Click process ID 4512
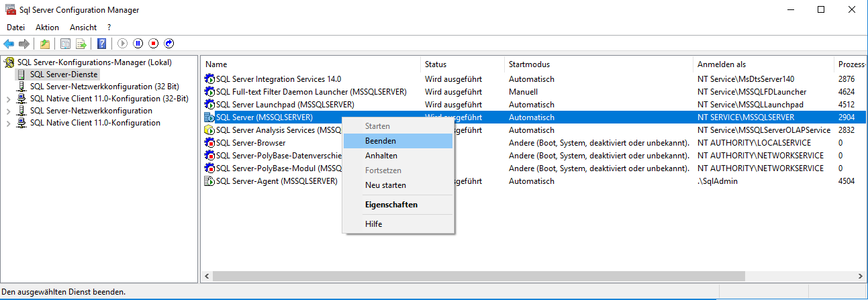This screenshot has width=868, height=300. [847, 105]
